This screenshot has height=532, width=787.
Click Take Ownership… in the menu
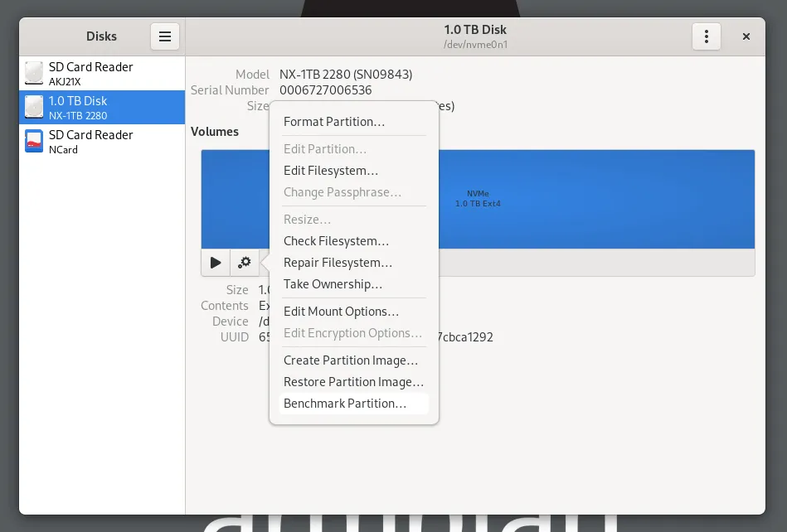click(333, 284)
